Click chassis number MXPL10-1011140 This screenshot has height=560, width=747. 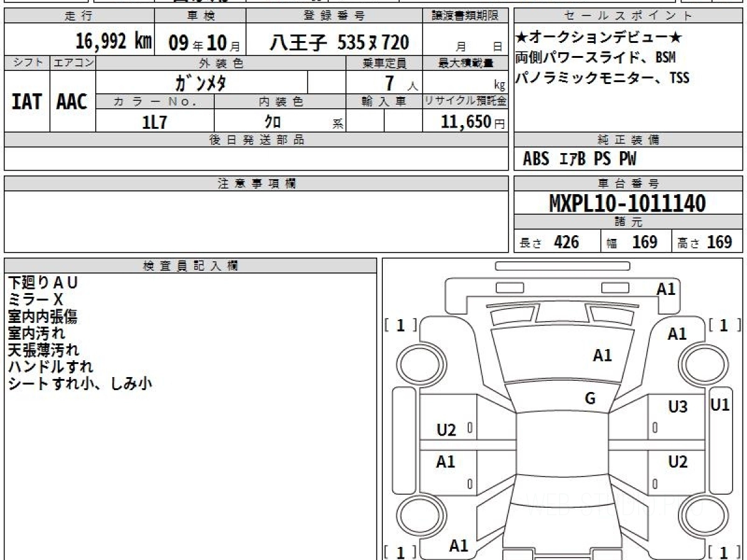click(627, 203)
